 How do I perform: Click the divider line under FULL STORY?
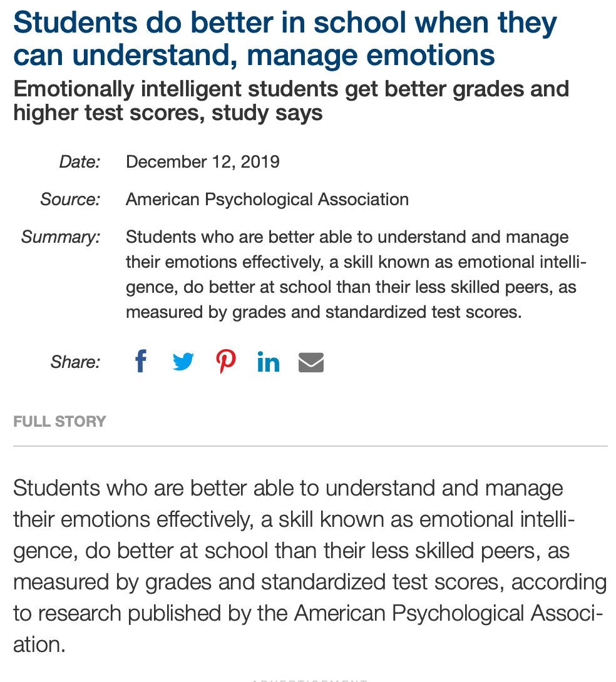(x=310, y=446)
